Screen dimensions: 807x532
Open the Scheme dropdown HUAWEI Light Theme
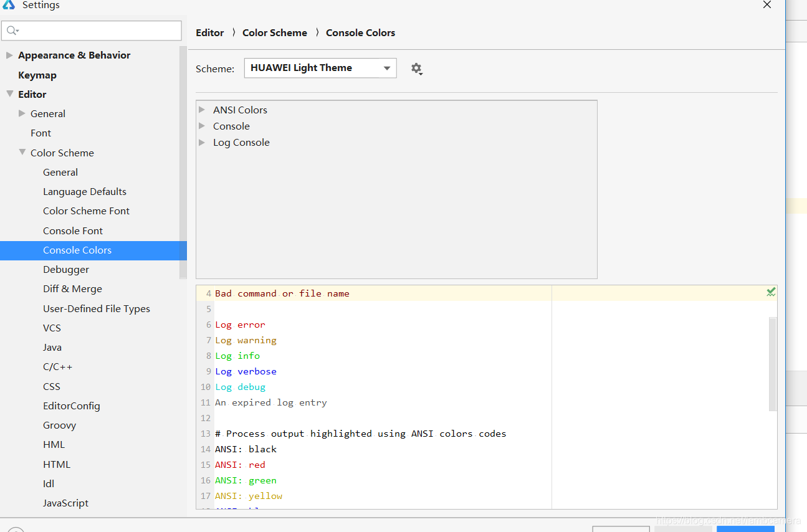[320, 68]
